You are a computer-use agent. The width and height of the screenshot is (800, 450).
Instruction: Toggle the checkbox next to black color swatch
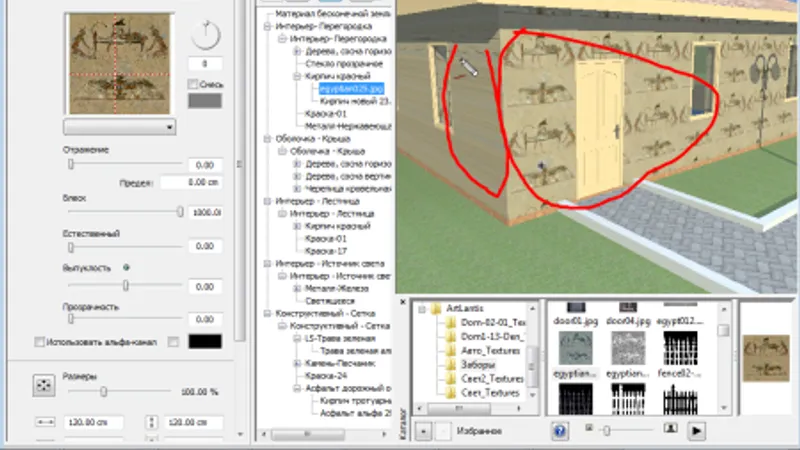173,342
